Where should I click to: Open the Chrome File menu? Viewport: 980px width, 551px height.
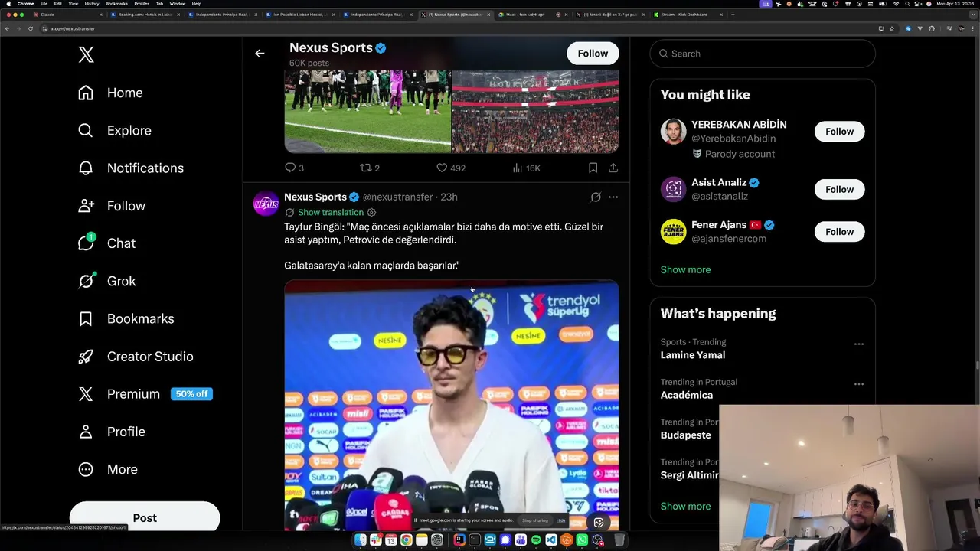point(44,3)
